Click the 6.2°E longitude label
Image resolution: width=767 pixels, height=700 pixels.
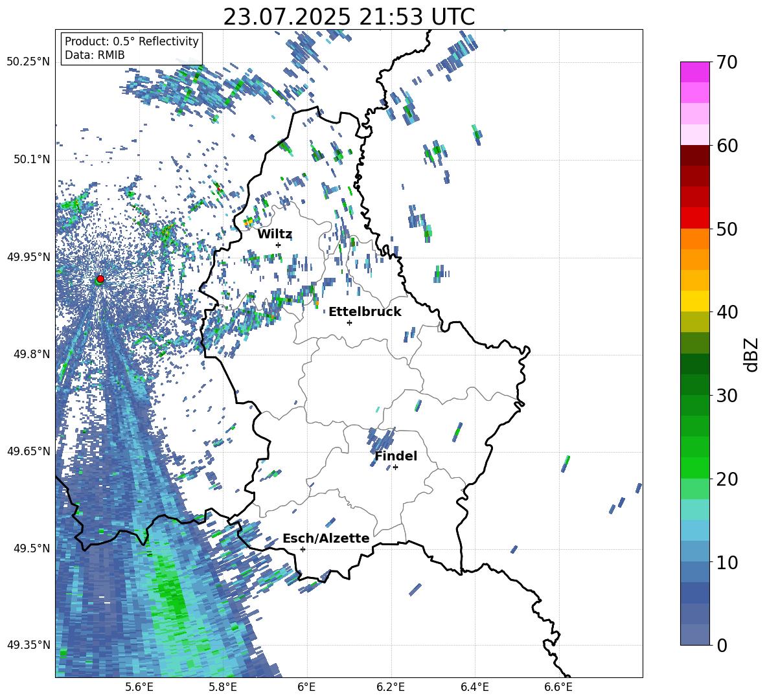tap(391, 687)
